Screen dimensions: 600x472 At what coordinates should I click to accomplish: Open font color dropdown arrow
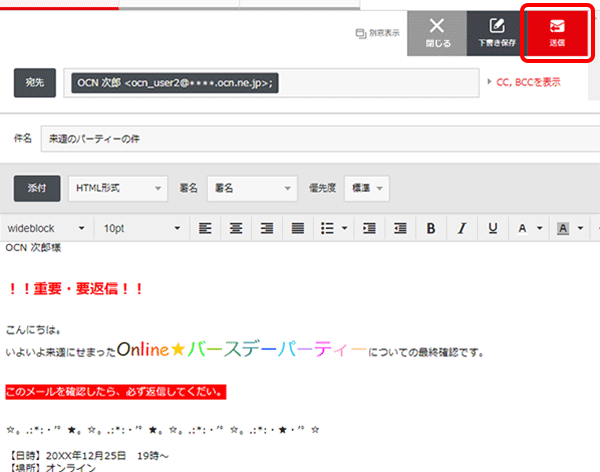pyautogui.click(x=540, y=228)
